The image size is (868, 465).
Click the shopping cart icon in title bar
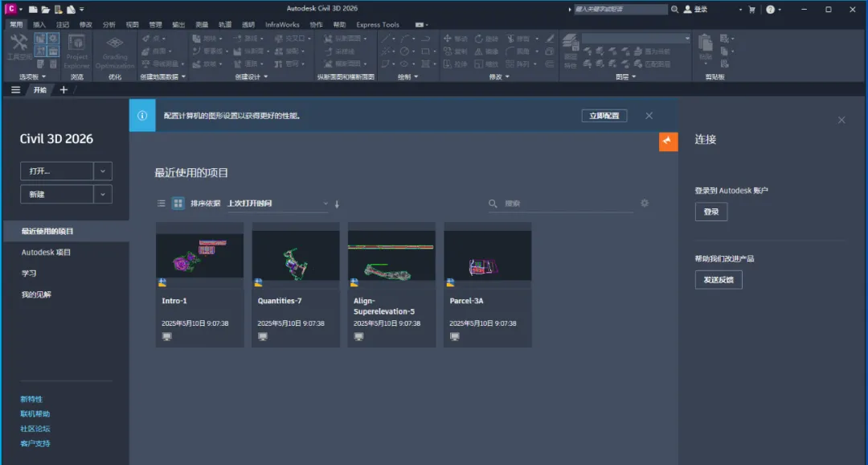tap(751, 10)
